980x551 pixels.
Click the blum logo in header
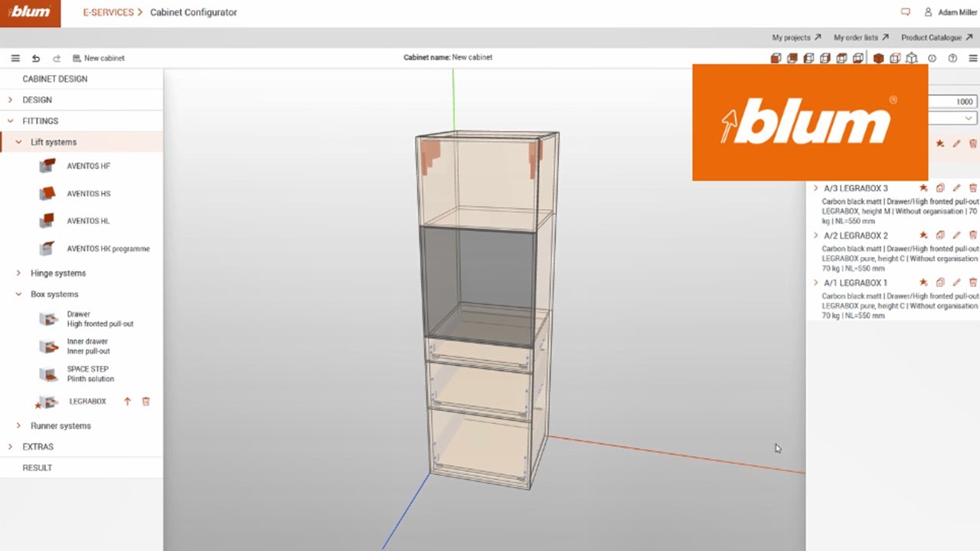pyautogui.click(x=30, y=12)
